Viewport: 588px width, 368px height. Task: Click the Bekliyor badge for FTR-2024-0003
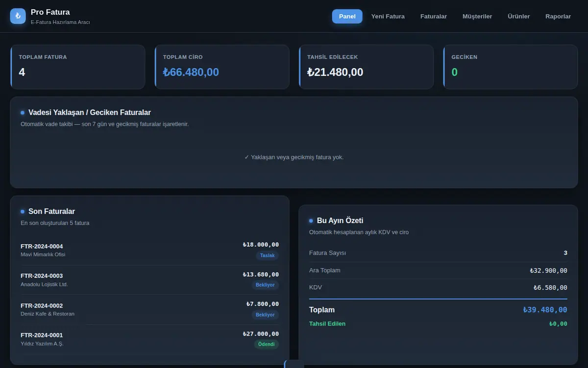point(265,285)
